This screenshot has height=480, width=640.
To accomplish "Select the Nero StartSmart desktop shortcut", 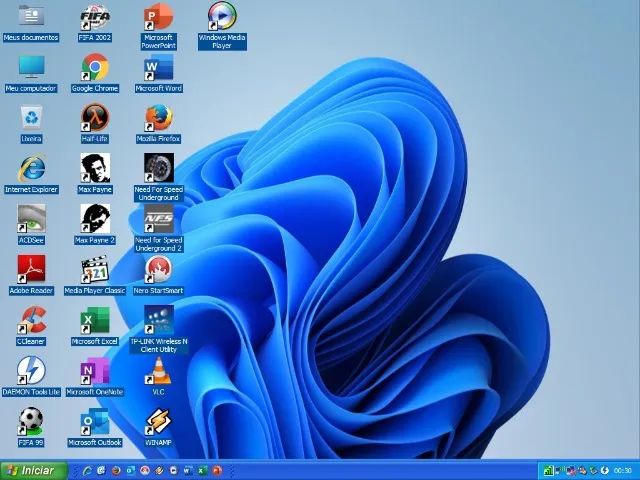I will coord(159,276).
